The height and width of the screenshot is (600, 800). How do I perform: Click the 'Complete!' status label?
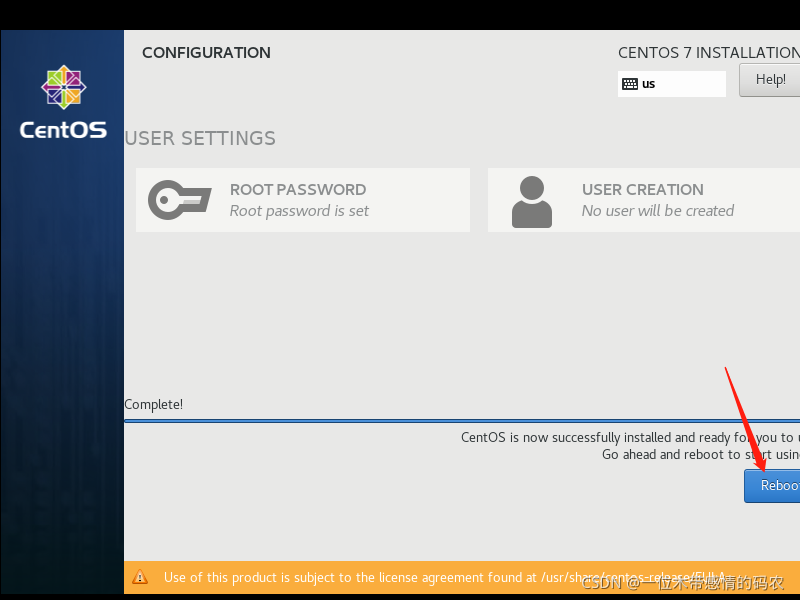coord(154,405)
